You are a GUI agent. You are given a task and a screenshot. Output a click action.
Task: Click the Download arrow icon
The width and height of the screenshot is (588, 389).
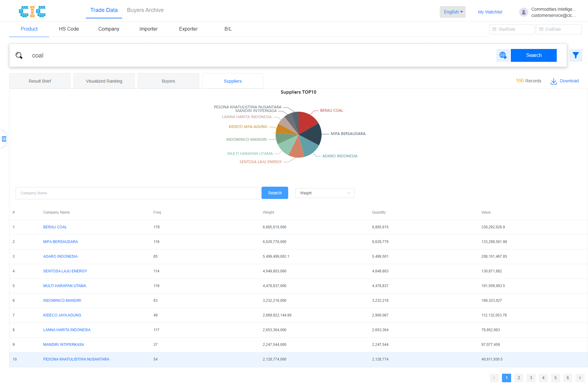point(553,81)
